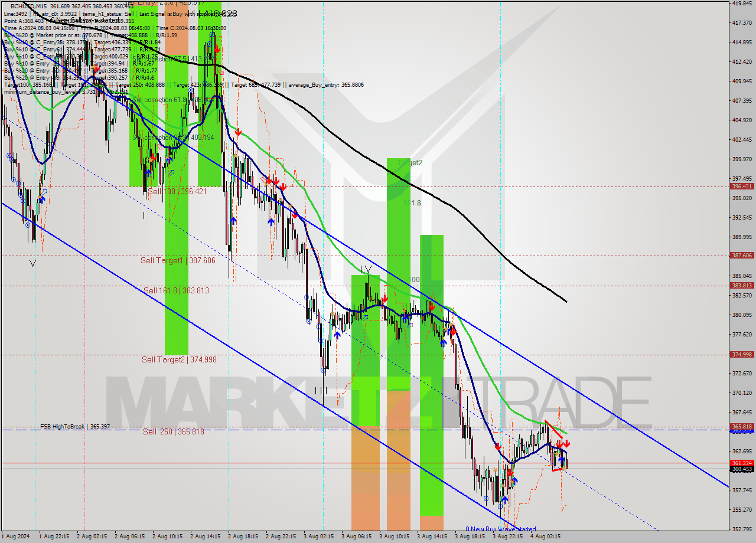Click the 352.795 price axis value
756x543 pixels.
coord(742,529)
